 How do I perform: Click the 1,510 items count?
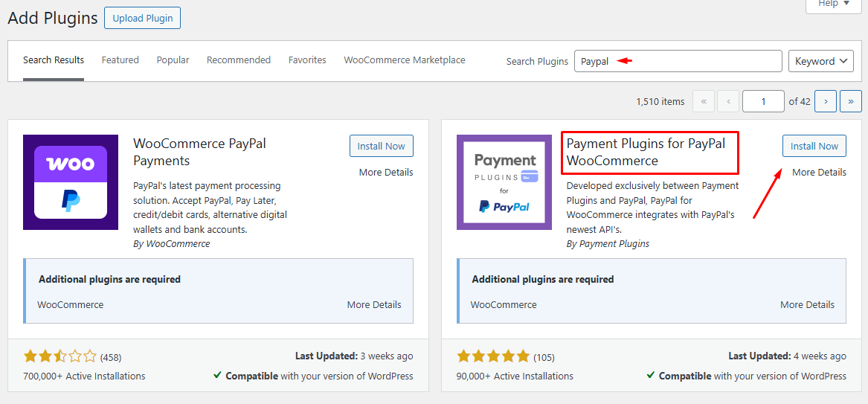[660, 101]
